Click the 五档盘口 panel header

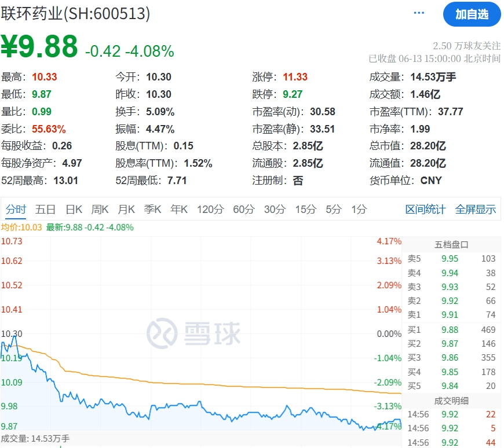click(x=451, y=245)
